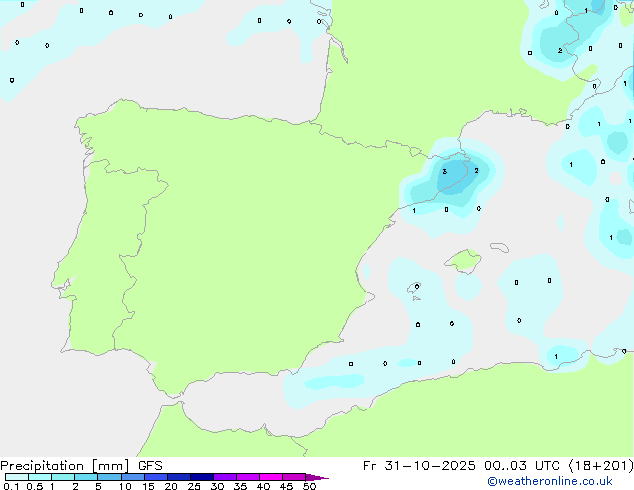Click the legend scale label "50"

(x=309, y=486)
